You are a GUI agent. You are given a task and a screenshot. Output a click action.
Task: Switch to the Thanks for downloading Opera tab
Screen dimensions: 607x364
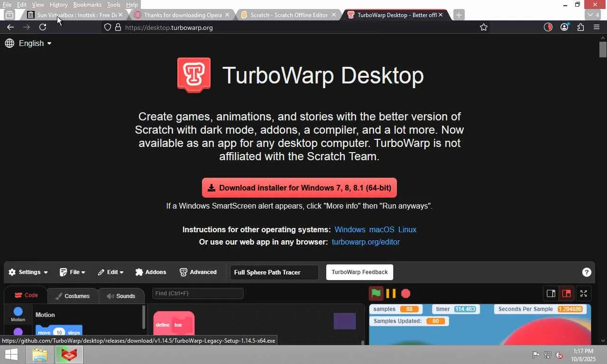pyautogui.click(x=183, y=15)
